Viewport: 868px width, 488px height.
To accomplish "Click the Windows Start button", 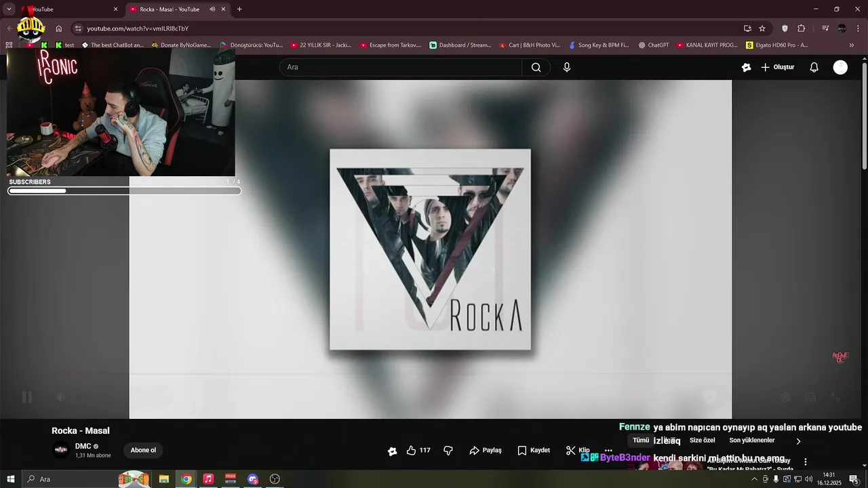I will click(x=11, y=479).
